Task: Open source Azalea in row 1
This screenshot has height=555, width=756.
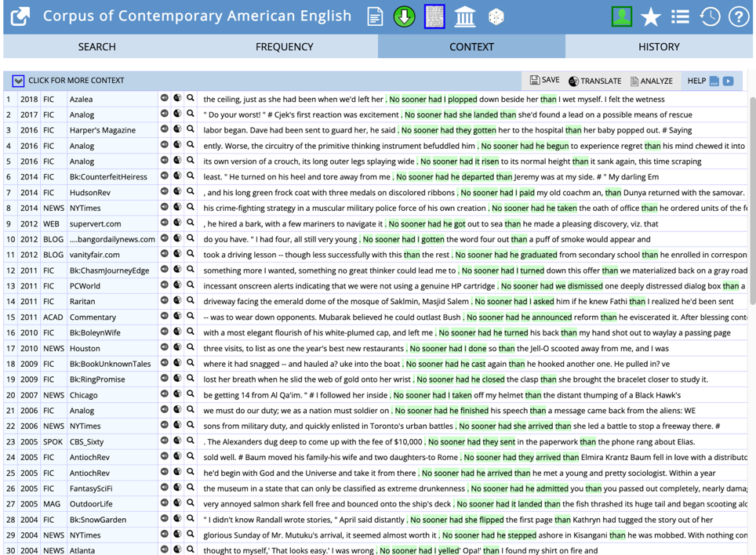Action: pyautogui.click(x=81, y=100)
